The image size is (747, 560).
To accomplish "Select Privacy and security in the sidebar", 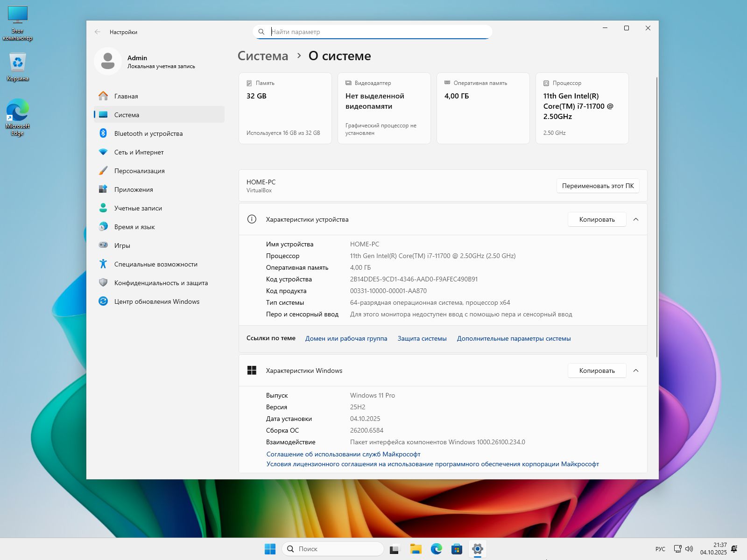I will coord(161,283).
